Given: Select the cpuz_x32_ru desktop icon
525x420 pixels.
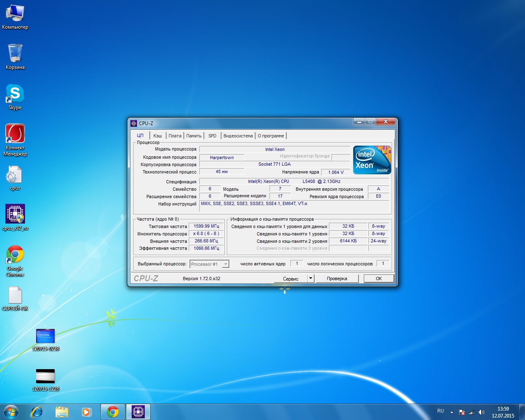Looking at the screenshot, I should (x=15, y=214).
